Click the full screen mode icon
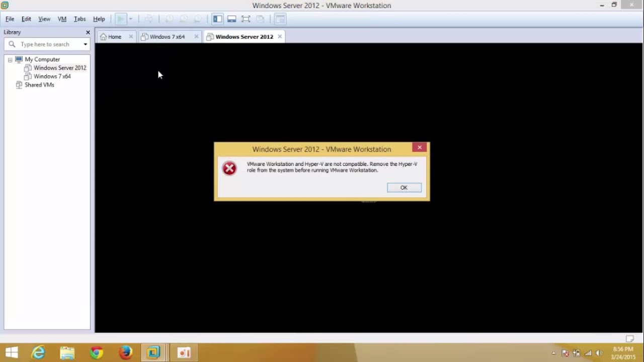 (246, 19)
